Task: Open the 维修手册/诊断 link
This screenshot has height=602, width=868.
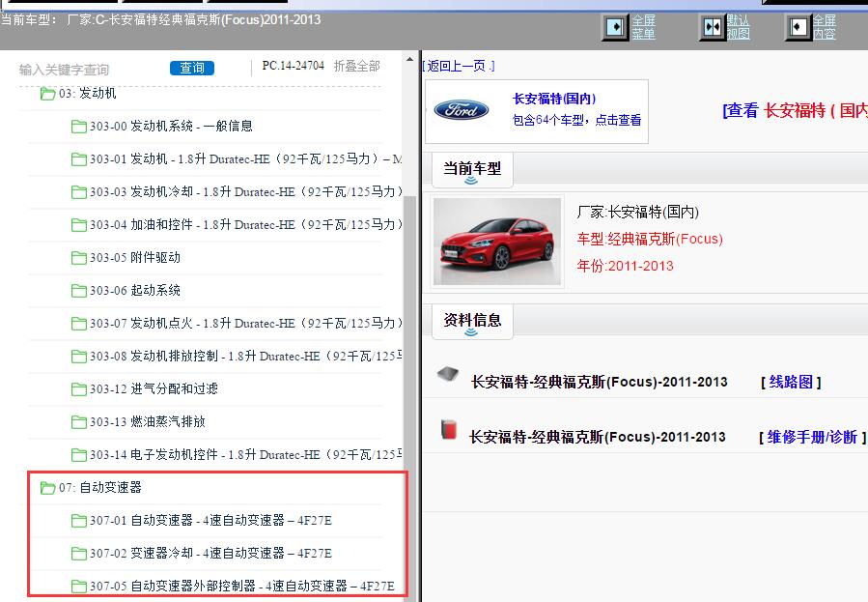Action: [812, 437]
